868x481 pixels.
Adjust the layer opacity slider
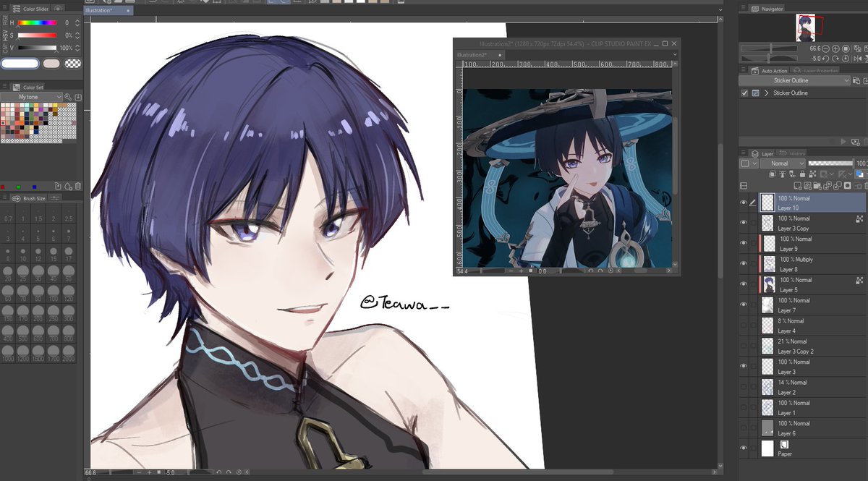click(x=830, y=163)
